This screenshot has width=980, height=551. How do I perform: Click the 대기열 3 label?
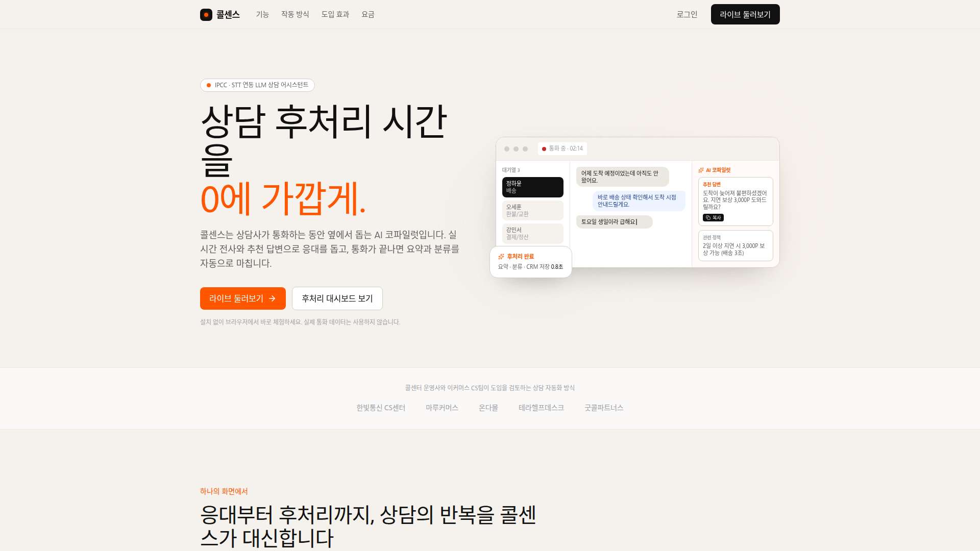(511, 170)
